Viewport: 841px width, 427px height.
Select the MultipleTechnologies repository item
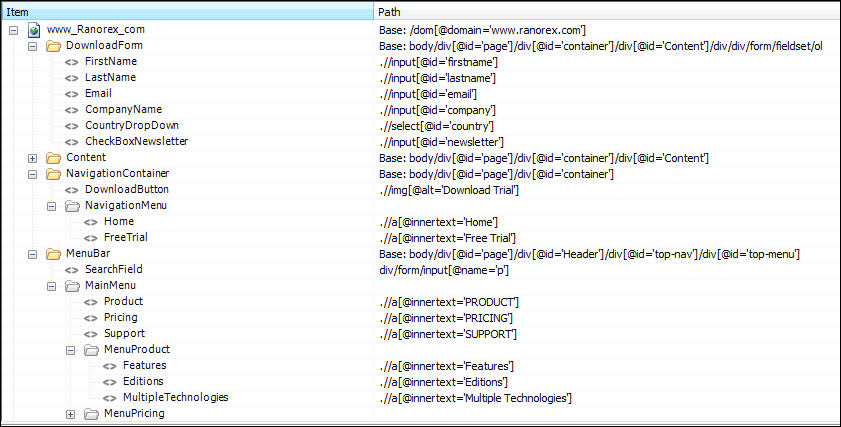tap(175, 397)
